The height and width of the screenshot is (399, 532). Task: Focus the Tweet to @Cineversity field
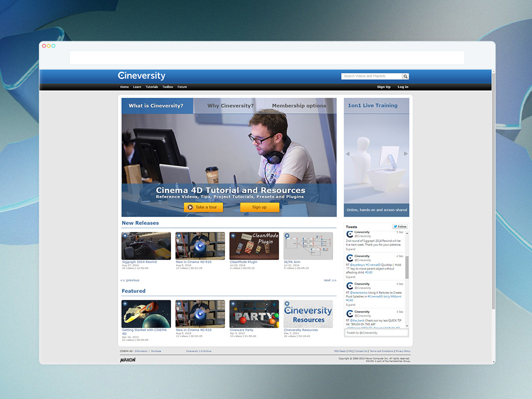coord(376,333)
